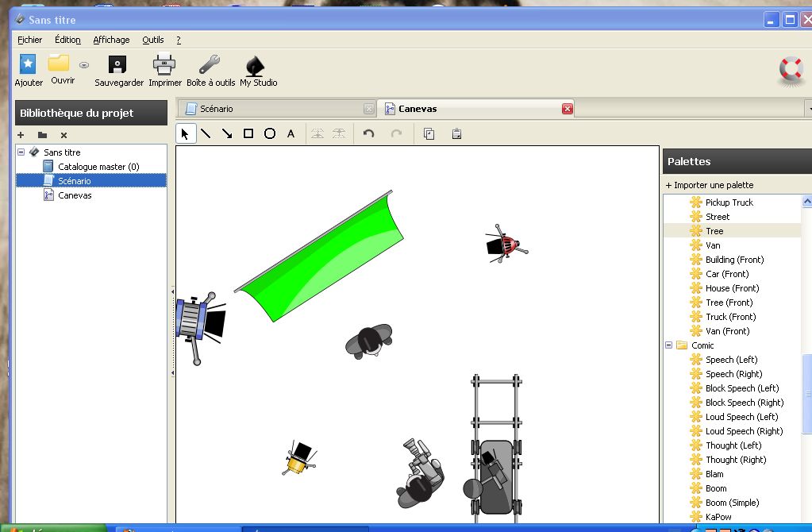Image resolution: width=812 pixels, height=532 pixels.
Task: Undo the last canvas action
Action: click(369, 133)
